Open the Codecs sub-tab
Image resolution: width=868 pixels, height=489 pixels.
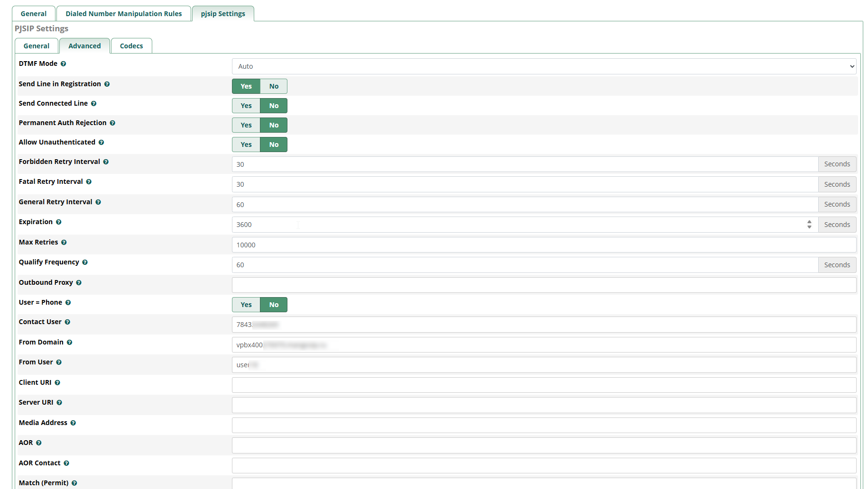(131, 46)
